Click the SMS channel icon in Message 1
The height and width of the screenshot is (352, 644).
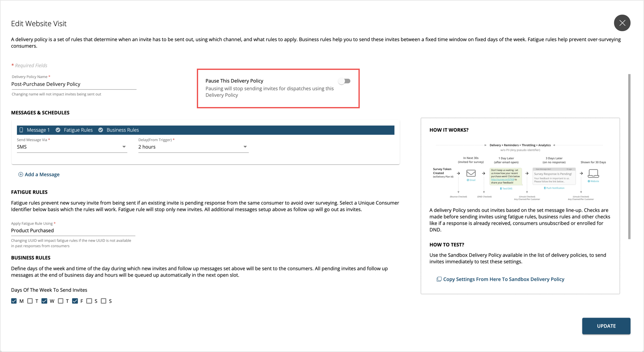click(x=21, y=130)
